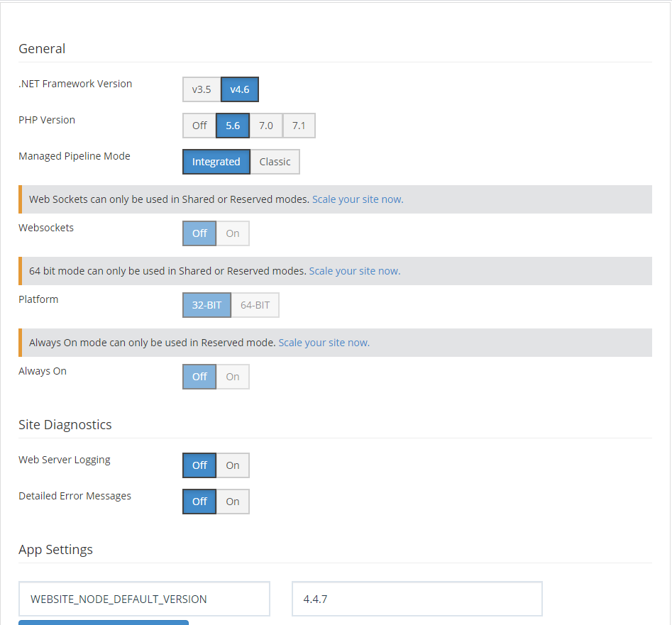
Task: Turn PHP Version off
Action: coord(199,126)
